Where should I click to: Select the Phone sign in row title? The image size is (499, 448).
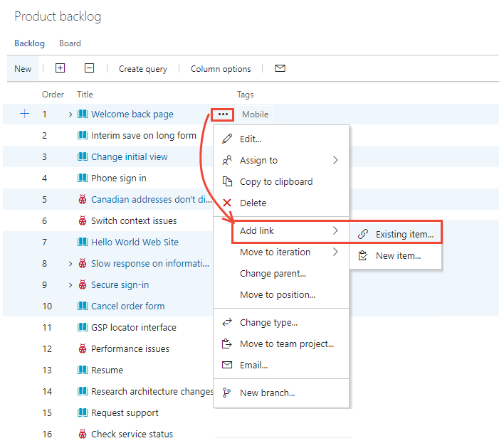pos(118,178)
